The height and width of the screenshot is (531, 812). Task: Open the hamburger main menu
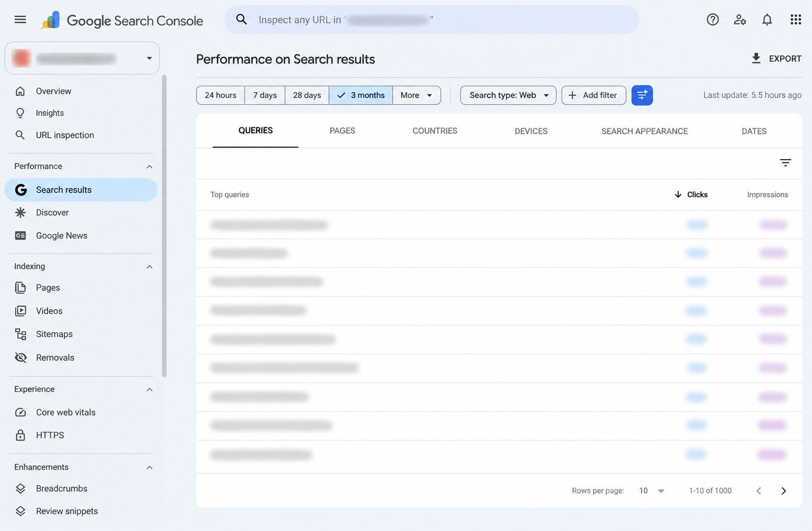point(20,20)
